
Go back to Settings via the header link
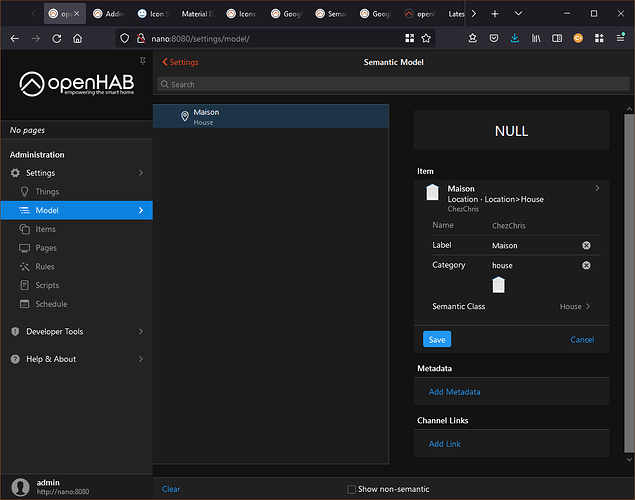pyautogui.click(x=180, y=62)
